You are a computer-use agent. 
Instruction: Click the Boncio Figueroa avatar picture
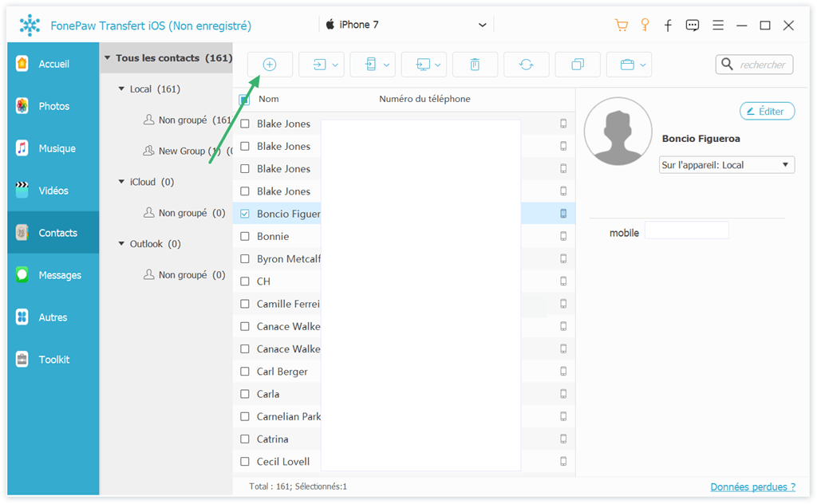pyautogui.click(x=618, y=132)
